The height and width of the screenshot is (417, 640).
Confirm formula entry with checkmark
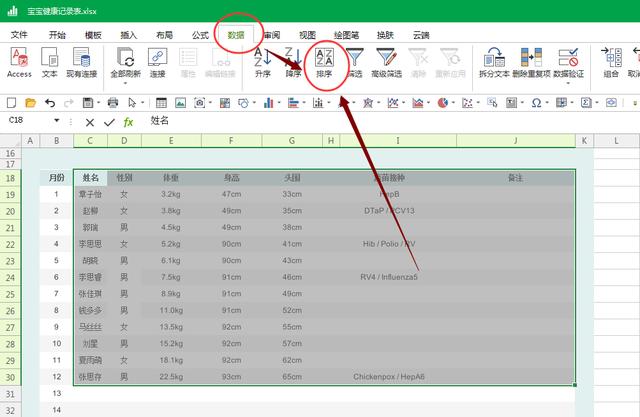109,122
